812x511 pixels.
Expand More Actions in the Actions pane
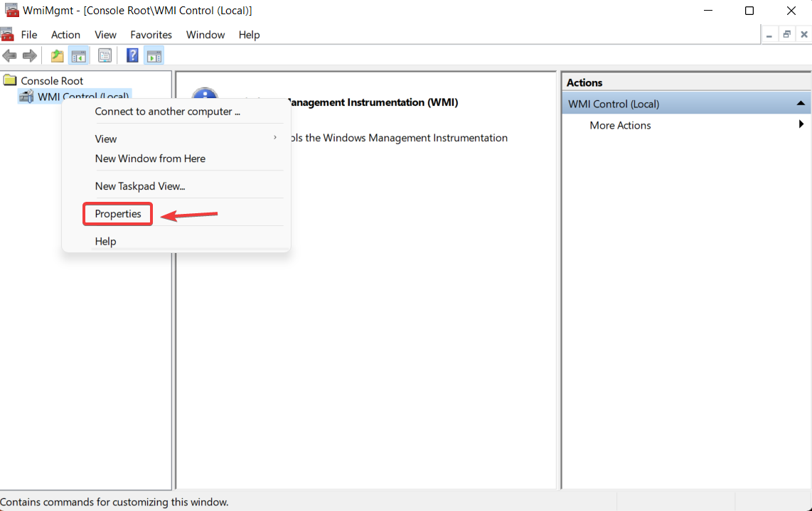[801, 125]
